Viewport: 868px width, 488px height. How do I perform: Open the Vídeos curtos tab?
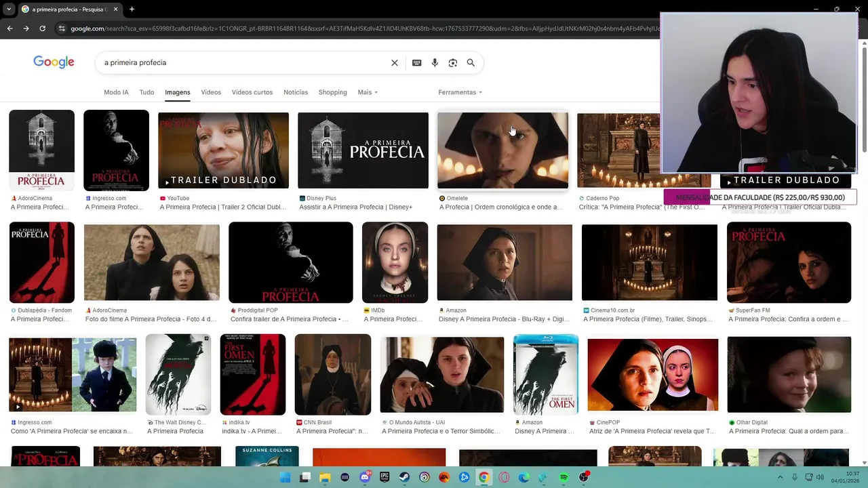pyautogui.click(x=252, y=92)
